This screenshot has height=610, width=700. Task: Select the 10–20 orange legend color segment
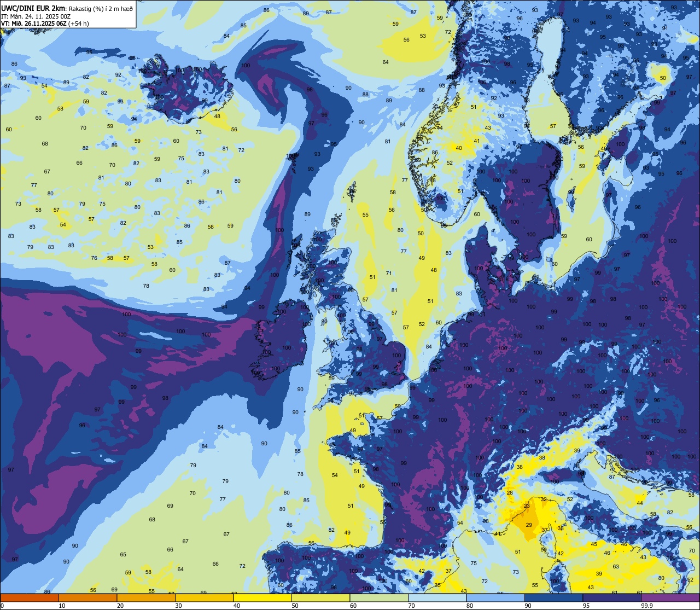pyautogui.click(x=87, y=597)
